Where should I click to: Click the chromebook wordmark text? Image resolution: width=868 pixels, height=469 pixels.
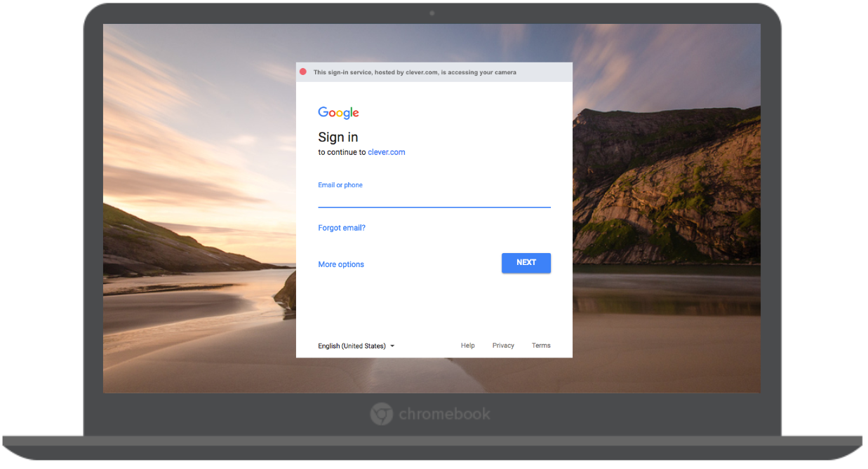click(x=444, y=414)
